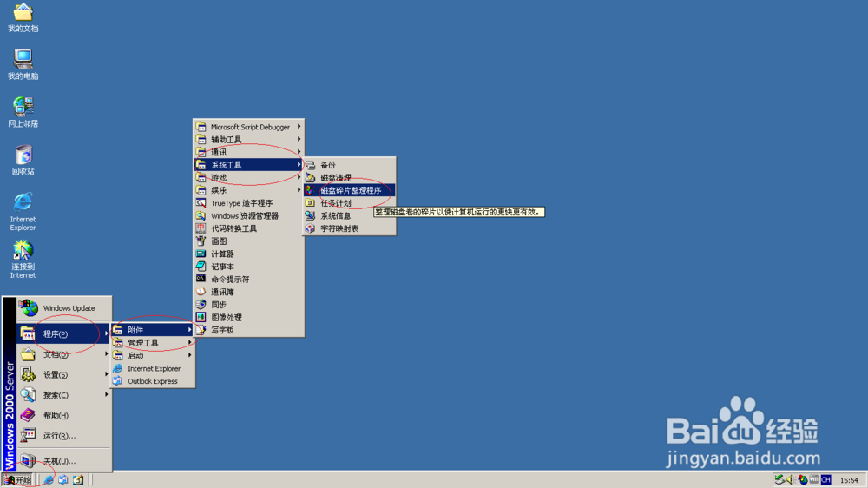Select the Internet Explorer desktop icon
Viewport: 868px width, 488px height.
point(23,212)
